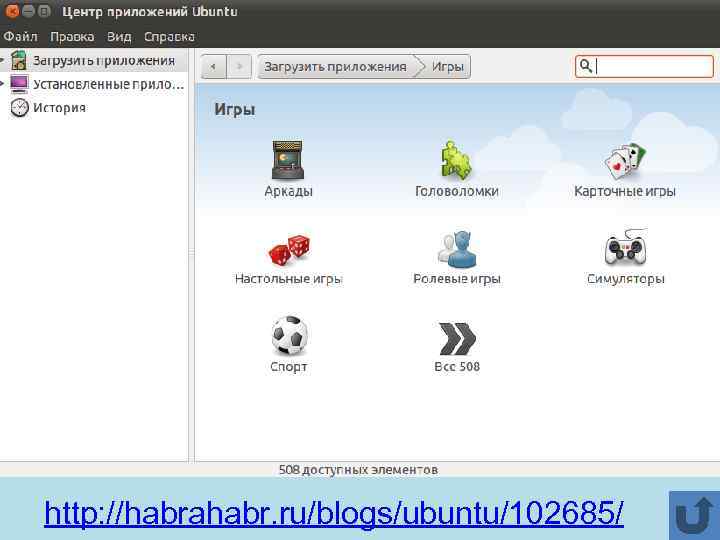Select the Карточные игры label
This screenshot has width=720, height=540.
625,191
